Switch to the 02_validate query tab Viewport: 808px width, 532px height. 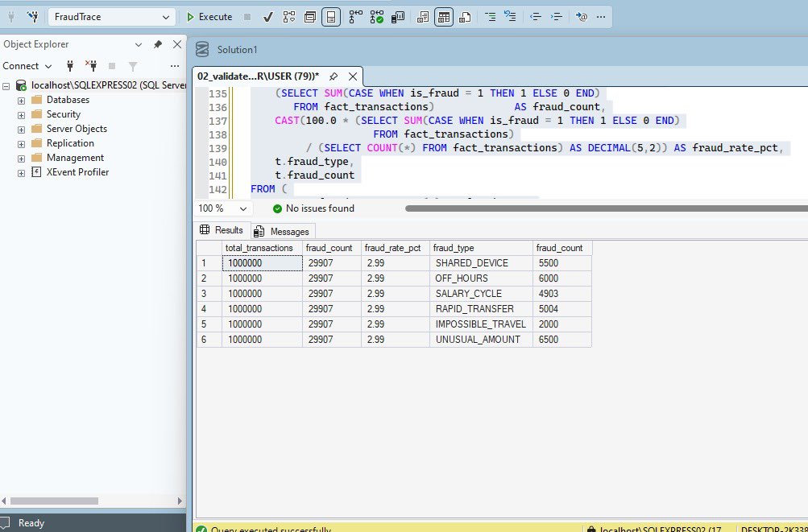(x=258, y=76)
